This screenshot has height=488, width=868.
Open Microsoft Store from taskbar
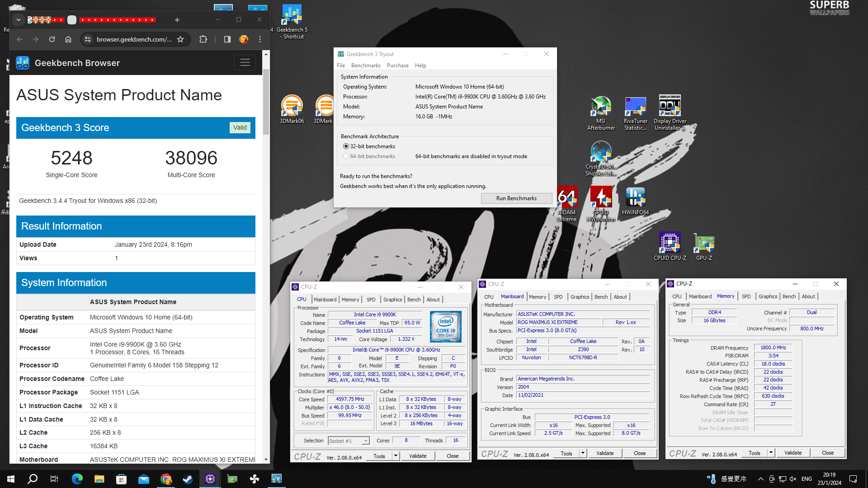[x=122, y=479]
